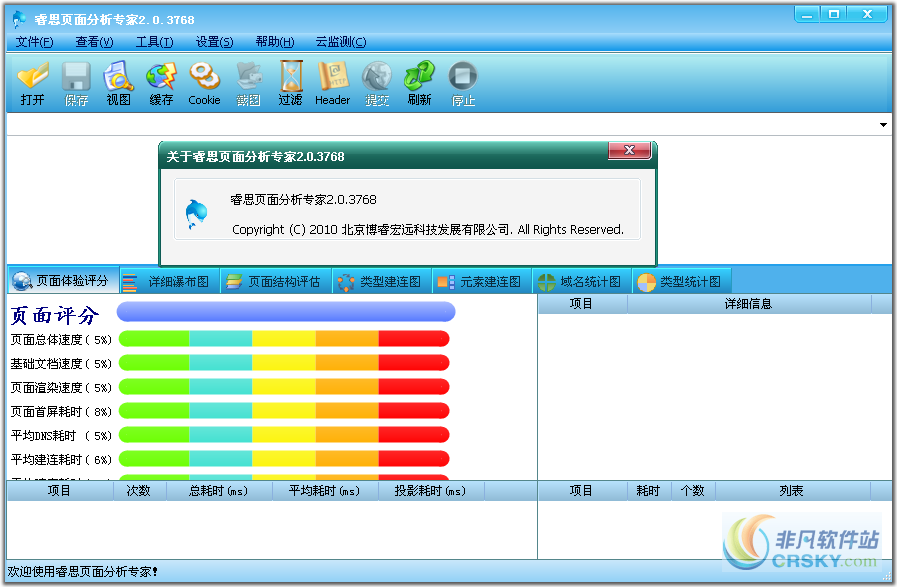Click the 停止 (Stop) toolbar icon
The width and height of the screenshot is (897, 587).
(463, 84)
